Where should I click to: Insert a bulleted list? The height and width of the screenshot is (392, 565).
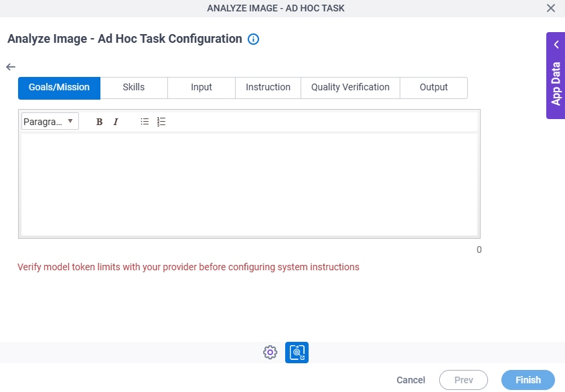tap(145, 122)
